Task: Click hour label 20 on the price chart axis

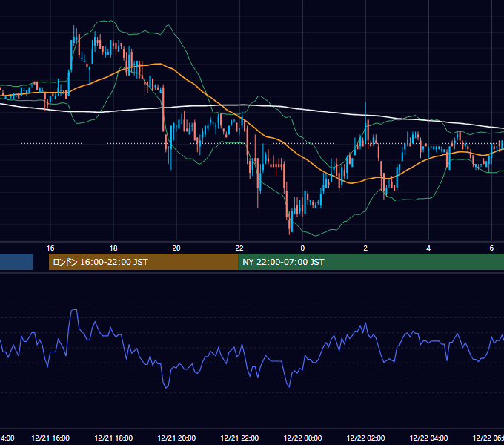Action: [x=176, y=248]
